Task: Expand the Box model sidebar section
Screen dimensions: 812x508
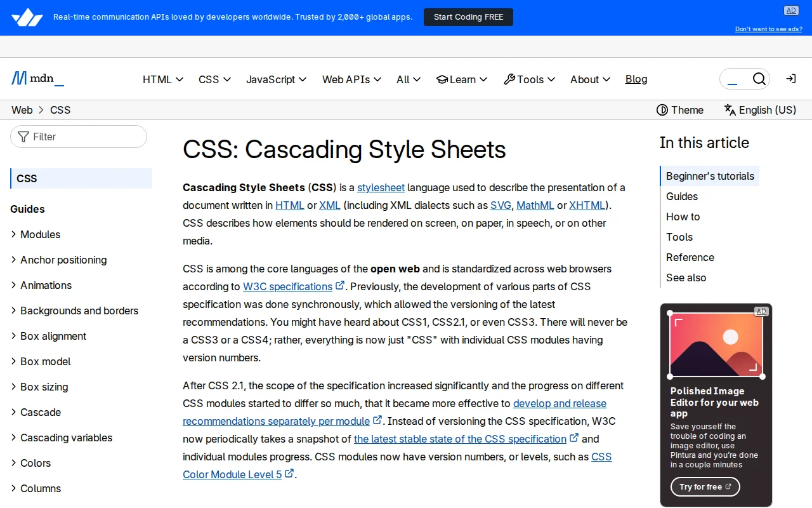Action: (x=45, y=361)
